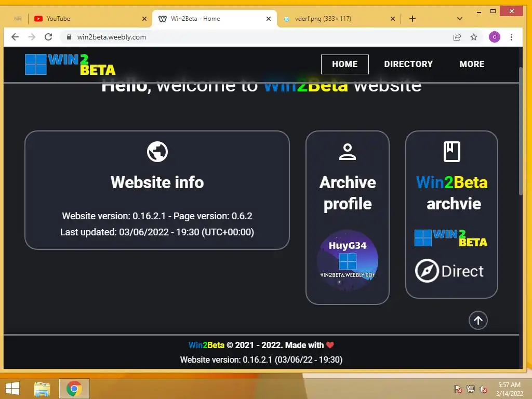The width and height of the screenshot is (532, 399).
Task: Click the red heart in footer
Action: 330,345
